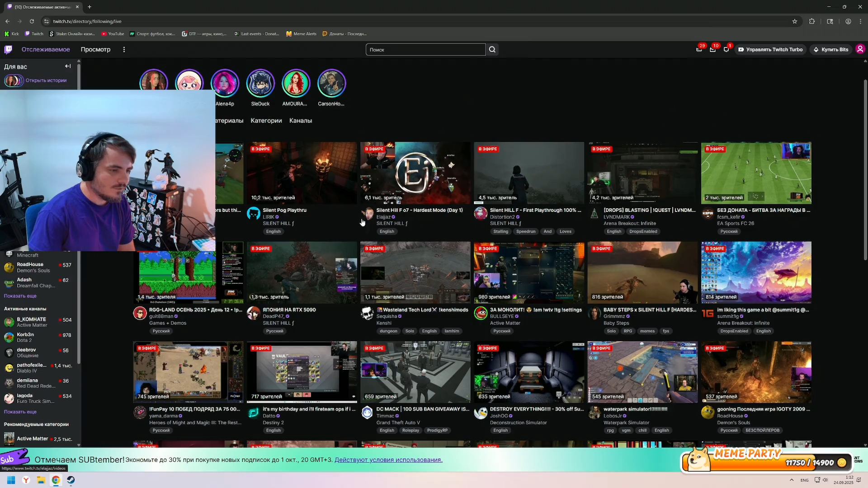Expand followed channels with first Показать еще
The width and height of the screenshot is (868, 488).
[20, 296]
